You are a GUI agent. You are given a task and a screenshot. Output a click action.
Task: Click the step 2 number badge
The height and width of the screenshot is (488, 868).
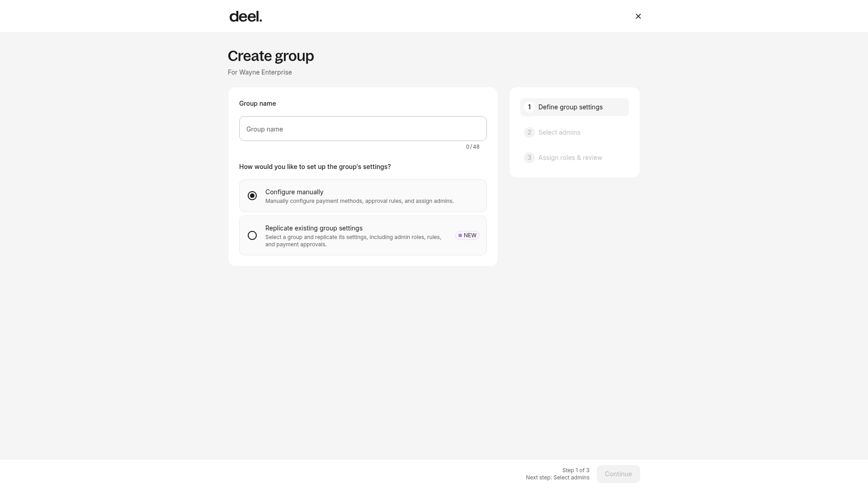click(x=529, y=132)
